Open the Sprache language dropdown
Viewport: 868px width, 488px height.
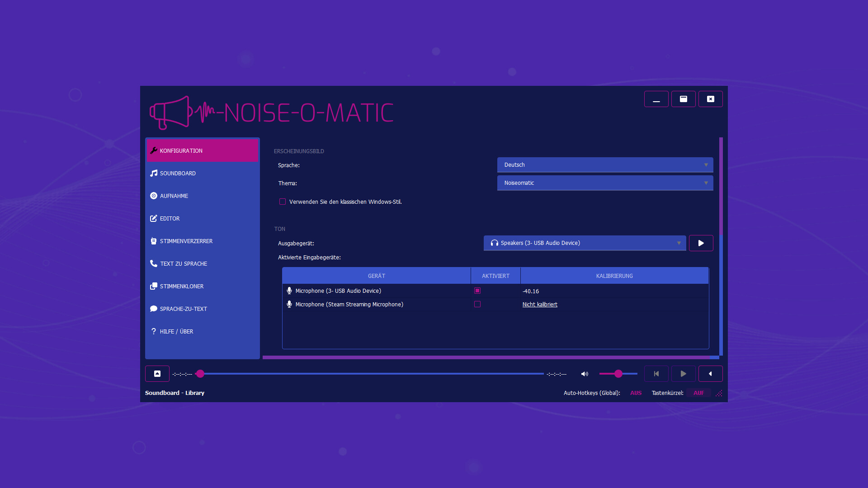(605, 165)
